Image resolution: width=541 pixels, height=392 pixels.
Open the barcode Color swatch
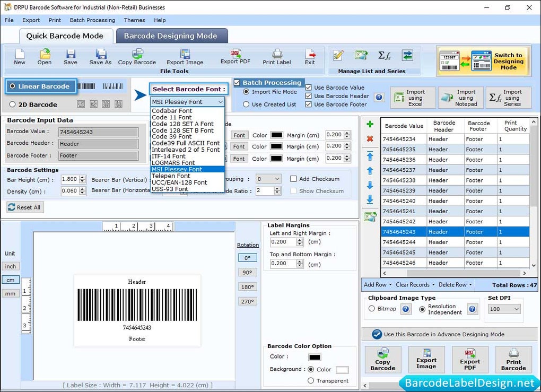pyautogui.click(x=315, y=357)
